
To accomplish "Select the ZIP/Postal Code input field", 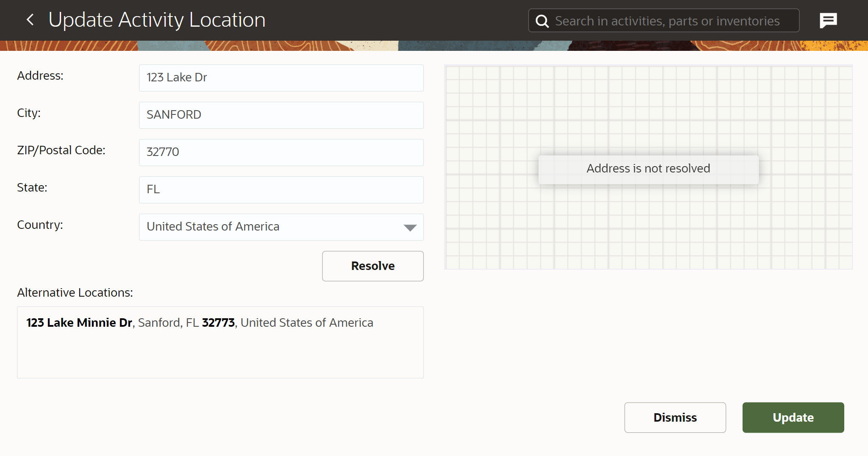I will tap(281, 152).
